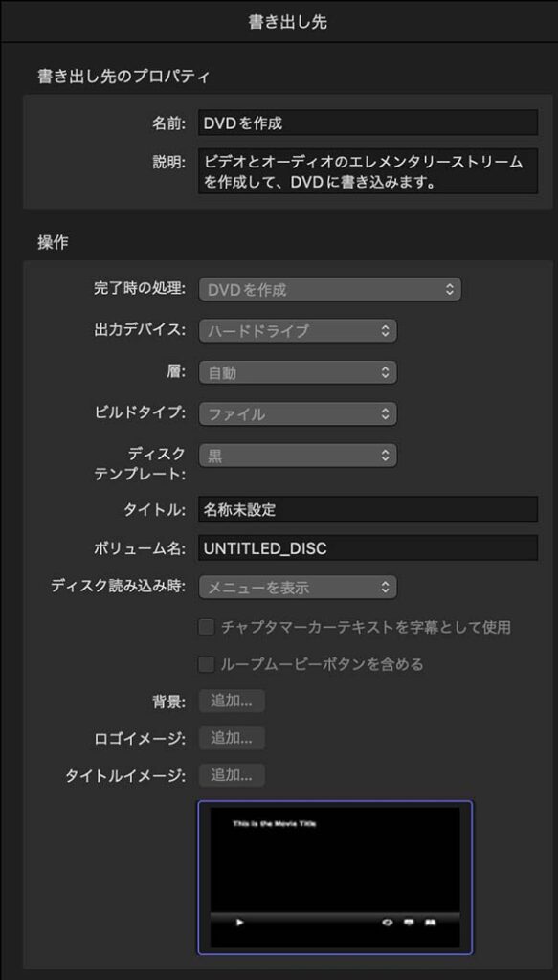Click the ボリューム名 field UNTITLED_DISC

pyautogui.click(x=368, y=547)
